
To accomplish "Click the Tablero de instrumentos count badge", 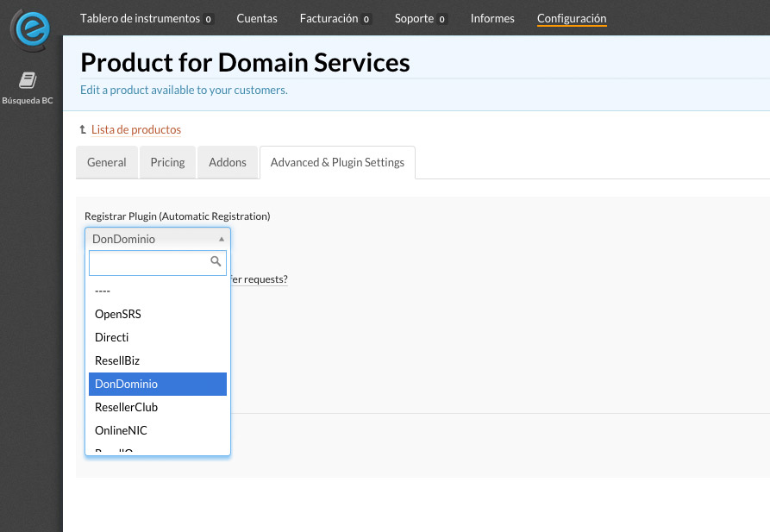I will (208, 19).
